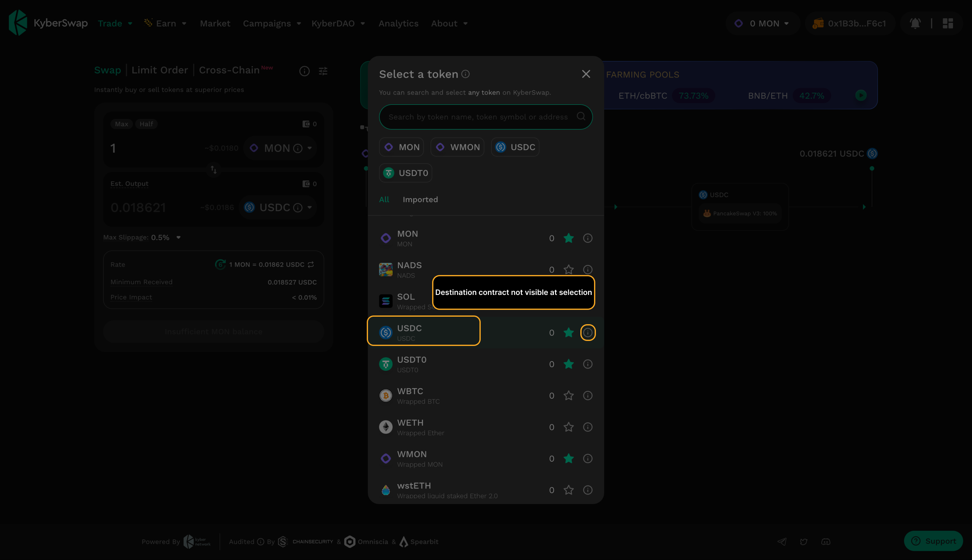Viewport: 972px width, 560px height.
Task: Close the Select a token dialog
Action: click(x=586, y=74)
